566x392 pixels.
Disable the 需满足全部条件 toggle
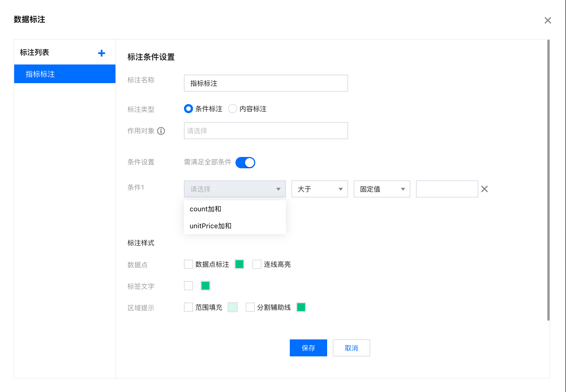coord(245,162)
